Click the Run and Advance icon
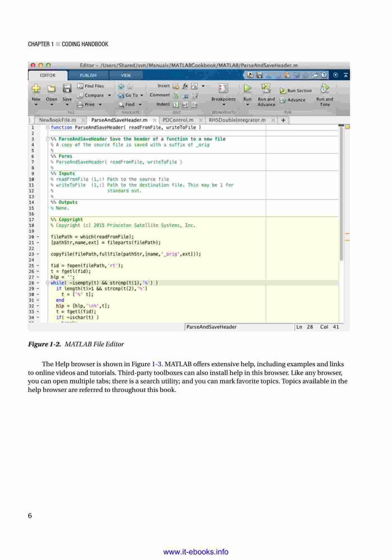Image resolution: width=392 pixels, height=560 pixels. (x=266, y=88)
